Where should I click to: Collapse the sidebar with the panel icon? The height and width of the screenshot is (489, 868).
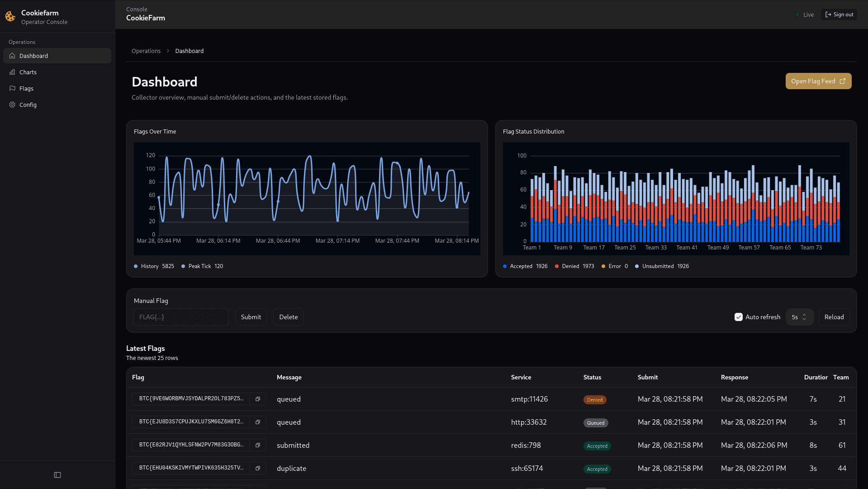(57, 475)
